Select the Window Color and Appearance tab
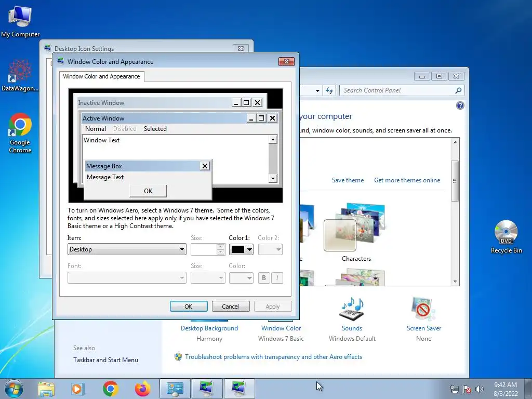Image resolution: width=532 pixels, height=399 pixels. coord(101,76)
